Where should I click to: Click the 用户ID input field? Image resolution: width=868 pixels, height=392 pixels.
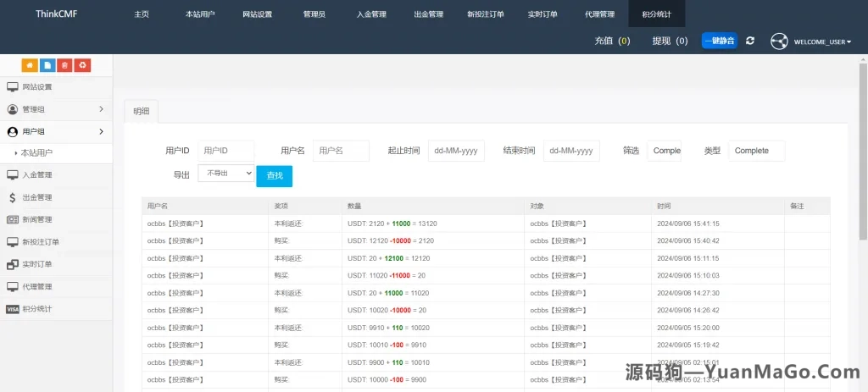click(225, 151)
